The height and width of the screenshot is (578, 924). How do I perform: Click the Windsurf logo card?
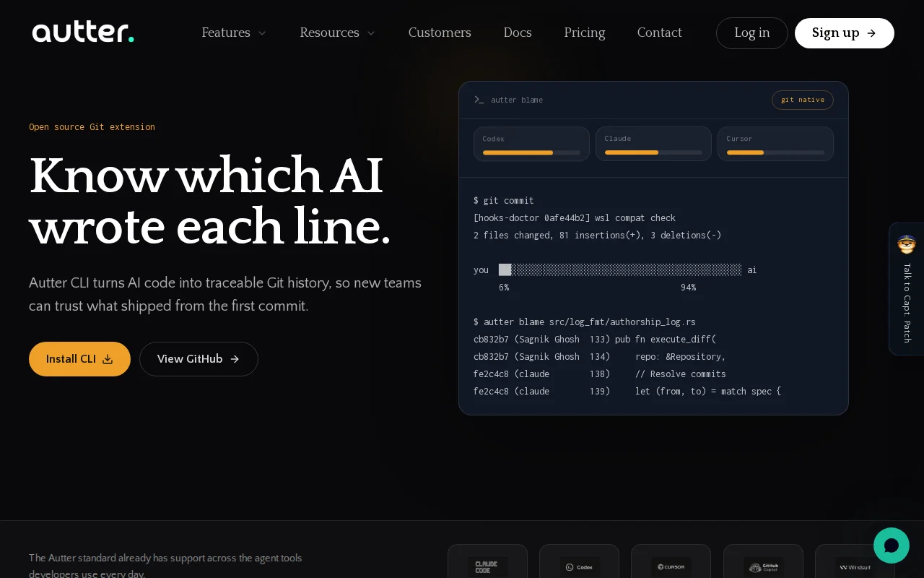coord(855,561)
